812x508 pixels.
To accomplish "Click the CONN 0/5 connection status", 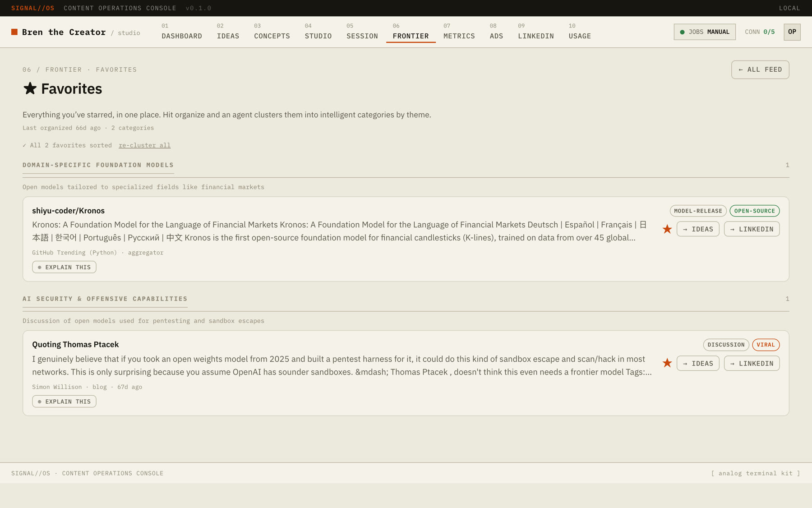I will [760, 32].
